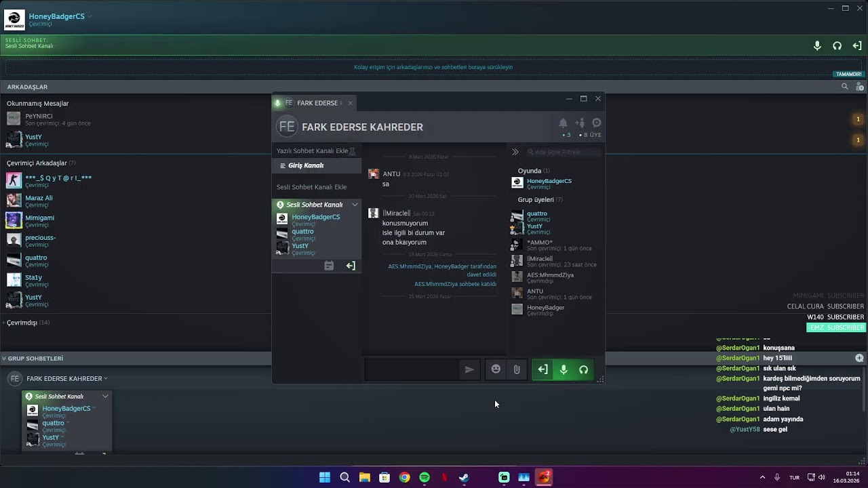Select the Giriş Kanalı text channel
The height and width of the screenshot is (488, 868).
pyautogui.click(x=317, y=165)
